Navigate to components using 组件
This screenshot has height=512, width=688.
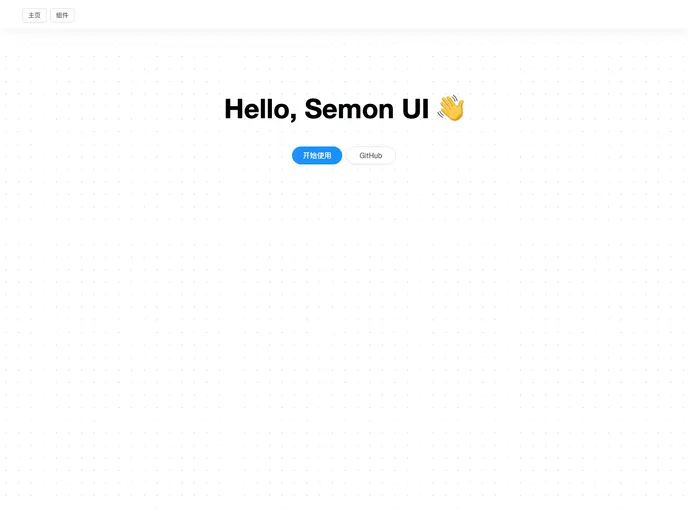click(63, 15)
